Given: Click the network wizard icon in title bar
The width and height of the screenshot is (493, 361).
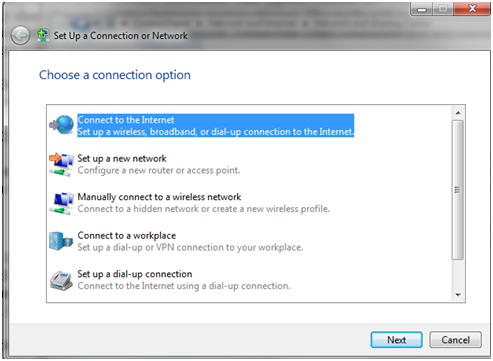Looking at the screenshot, I should 43,35.
